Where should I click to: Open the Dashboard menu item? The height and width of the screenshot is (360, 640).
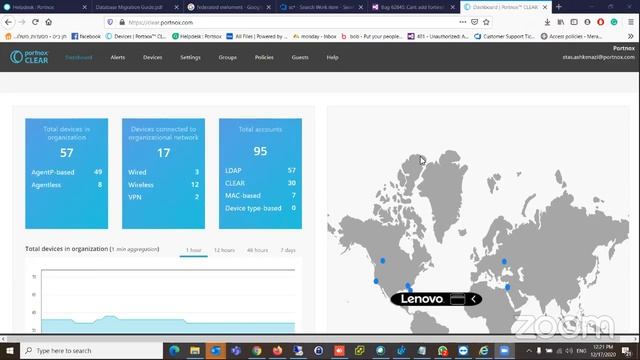[79, 58]
